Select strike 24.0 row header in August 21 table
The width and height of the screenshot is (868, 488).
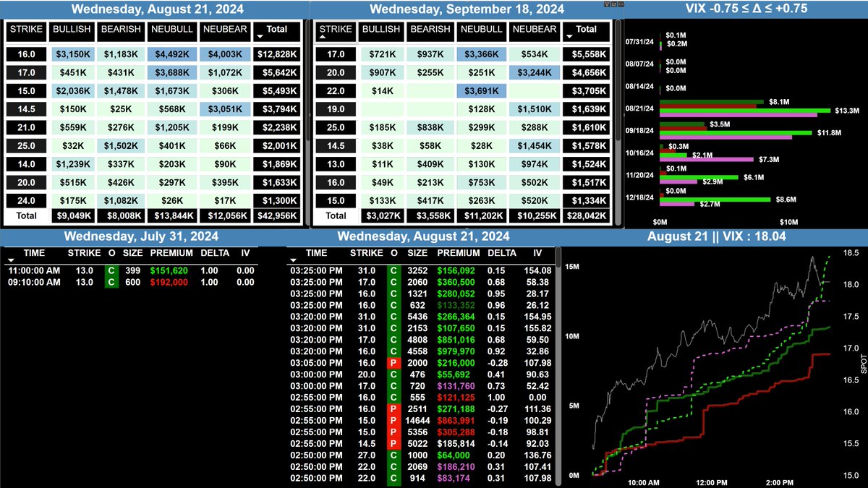[27, 202]
